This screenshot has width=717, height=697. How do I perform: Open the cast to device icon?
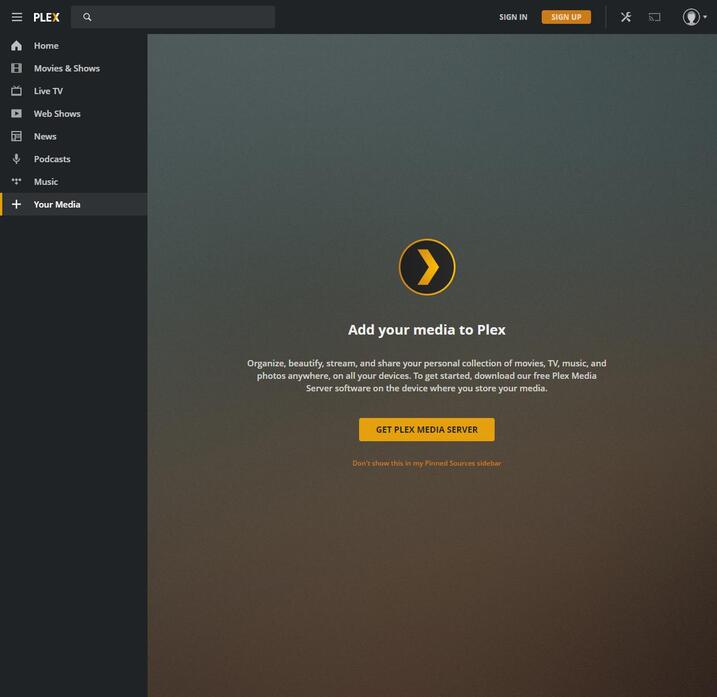click(654, 17)
